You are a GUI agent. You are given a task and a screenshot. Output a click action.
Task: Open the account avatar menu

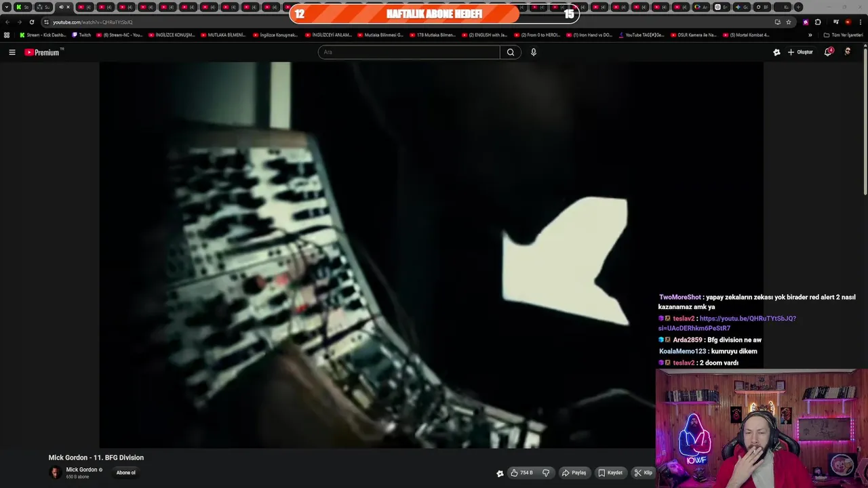pos(848,52)
